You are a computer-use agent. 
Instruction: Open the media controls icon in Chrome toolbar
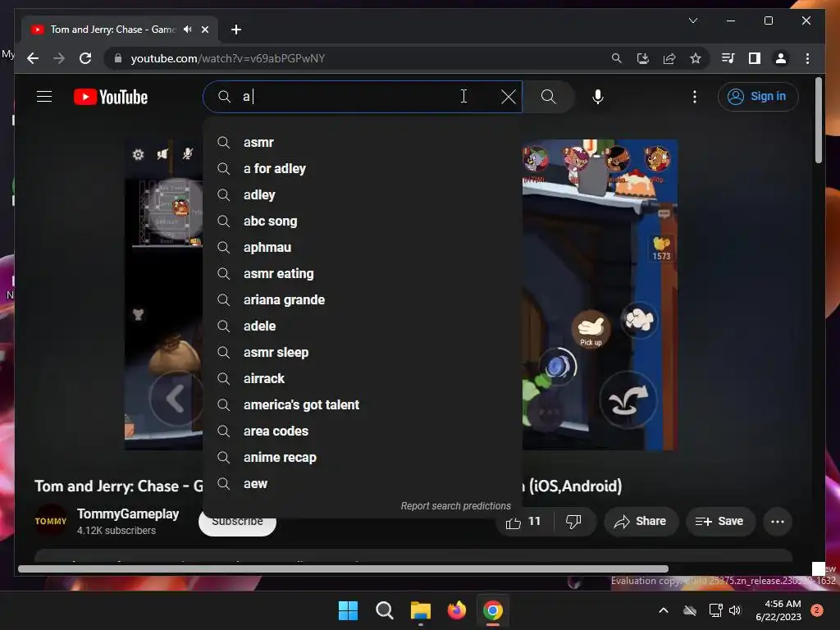tap(728, 58)
